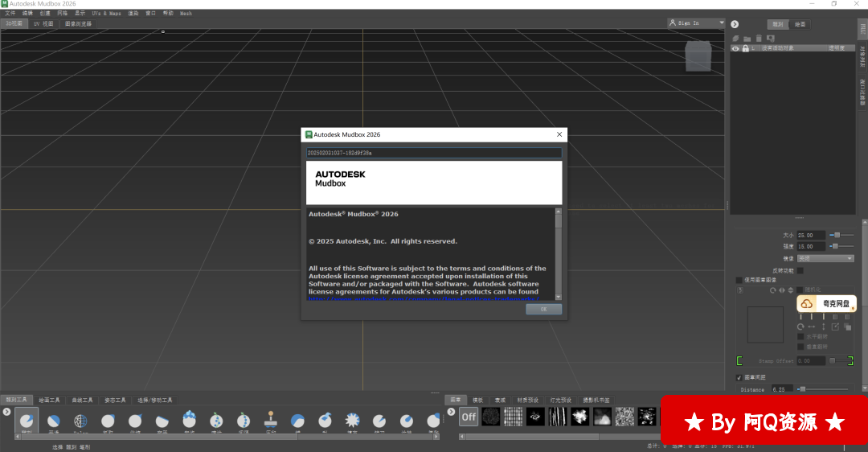Uncheck the stamp spacing checkbox
The width and height of the screenshot is (868, 452).
(739, 378)
